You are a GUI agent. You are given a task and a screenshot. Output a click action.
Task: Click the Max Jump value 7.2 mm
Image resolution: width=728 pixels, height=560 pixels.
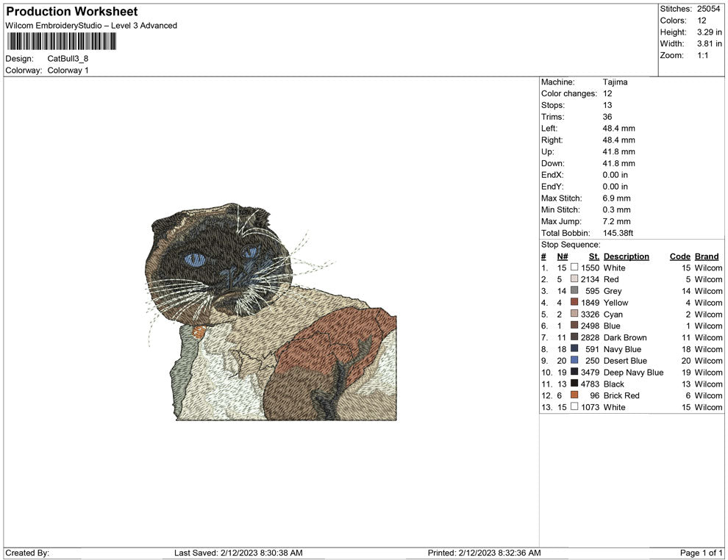pyautogui.click(x=616, y=221)
